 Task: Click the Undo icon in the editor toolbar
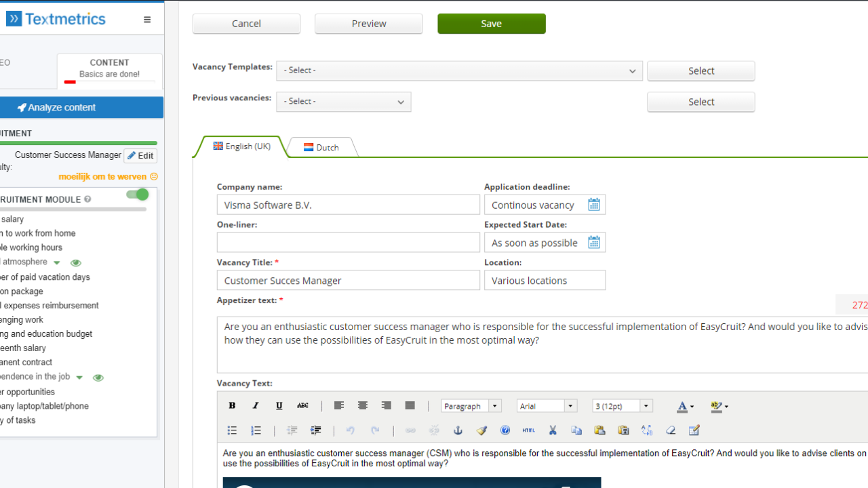[351, 430]
